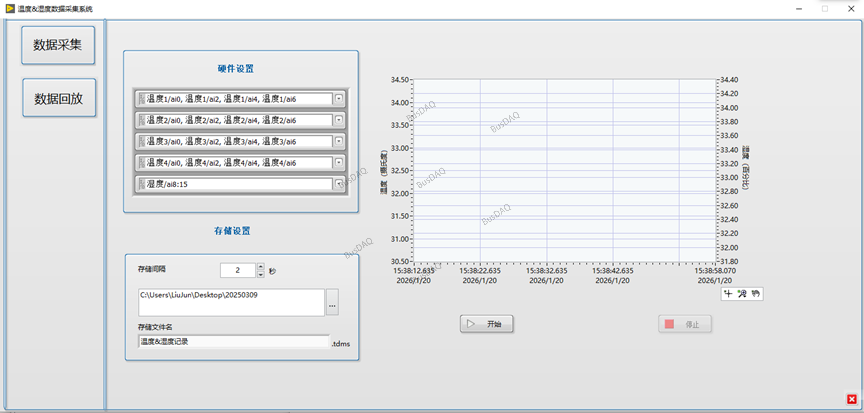Decrease the 存储间隔 value with down arrow
This screenshot has width=864, height=413.
coord(261,275)
